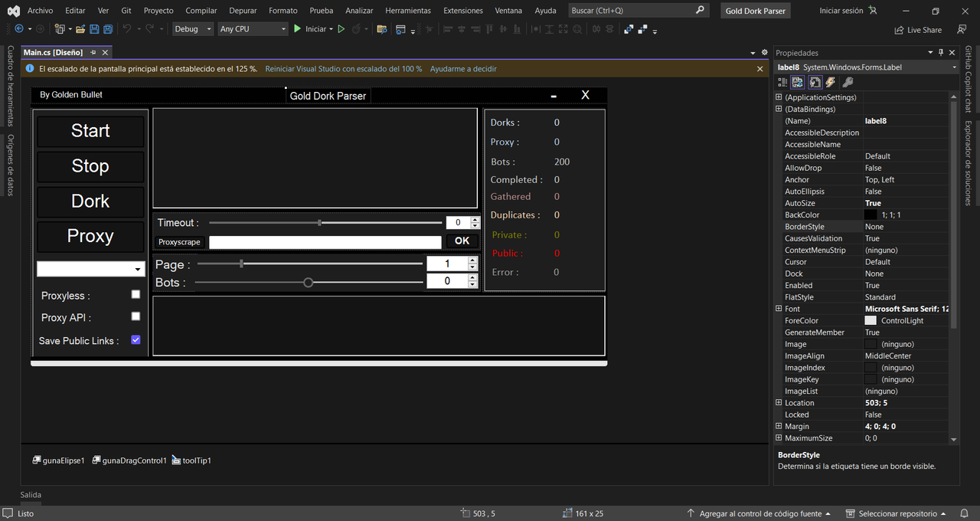Click the Timeout slider thumb

pyautogui.click(x=319, y=222)
